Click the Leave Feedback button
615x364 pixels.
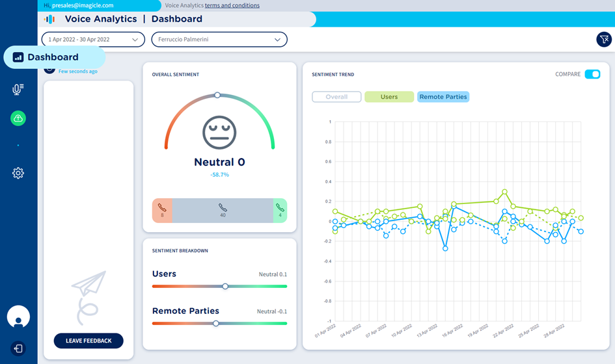click(x=89, y=341)
